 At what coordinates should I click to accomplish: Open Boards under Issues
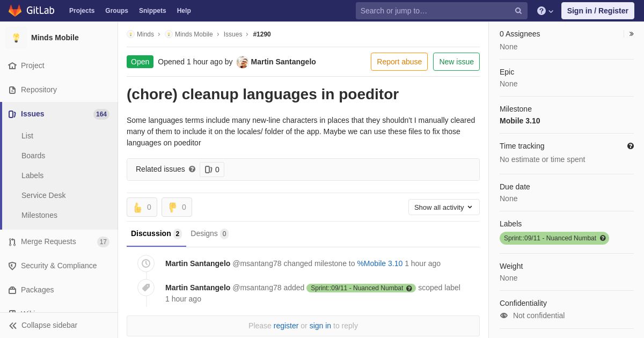tap(33, 156)
